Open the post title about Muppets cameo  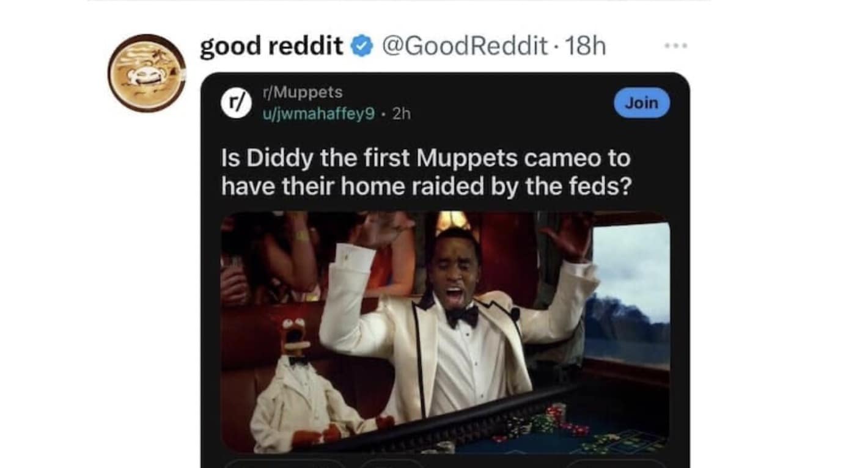tap(426, 173)
